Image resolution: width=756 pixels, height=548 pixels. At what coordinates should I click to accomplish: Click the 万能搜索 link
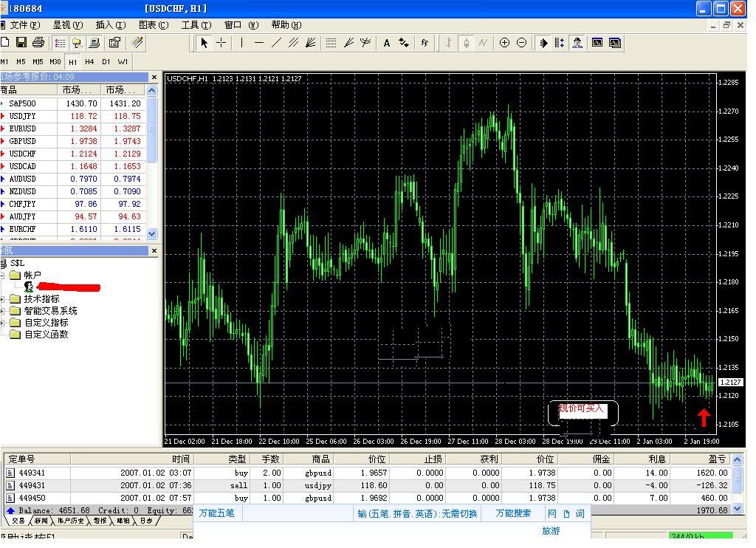(513, 513)
